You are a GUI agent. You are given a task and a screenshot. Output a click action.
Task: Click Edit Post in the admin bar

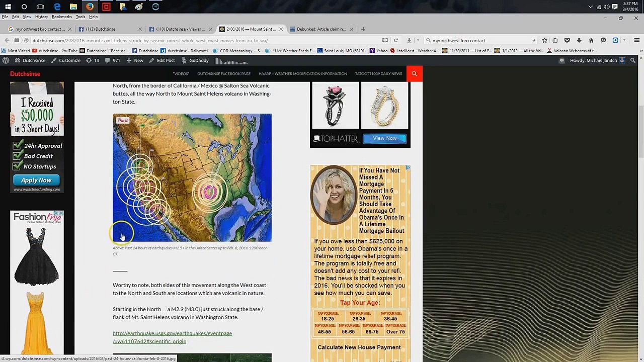click(162, 60)
